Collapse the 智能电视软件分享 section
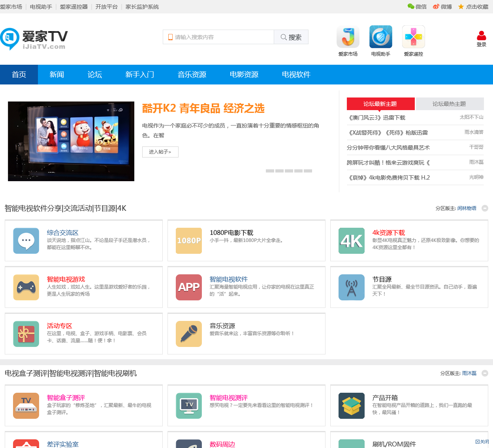The height and width of the screenshot is (448, 493). (485, 208)
